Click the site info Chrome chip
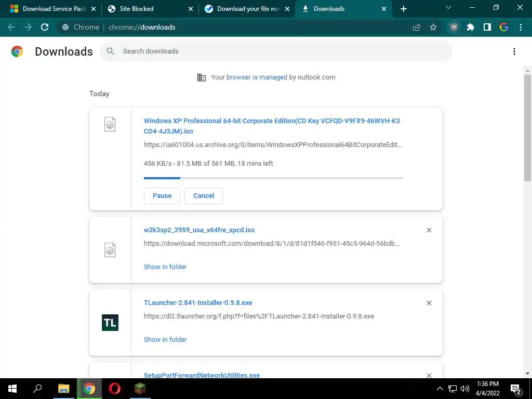This screenshot has height=399, width=532. [x=81, y=27]
